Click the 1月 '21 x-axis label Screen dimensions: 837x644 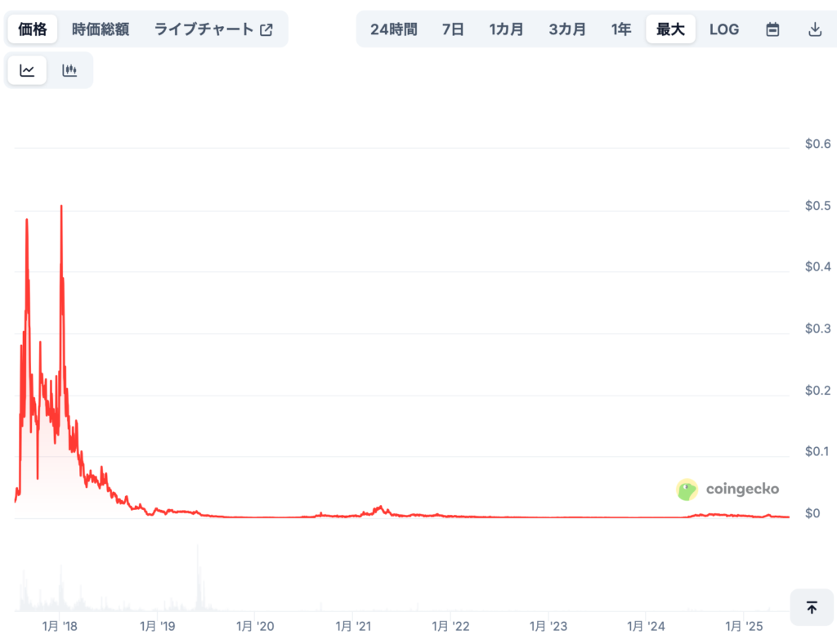click(x=353, y=626)
